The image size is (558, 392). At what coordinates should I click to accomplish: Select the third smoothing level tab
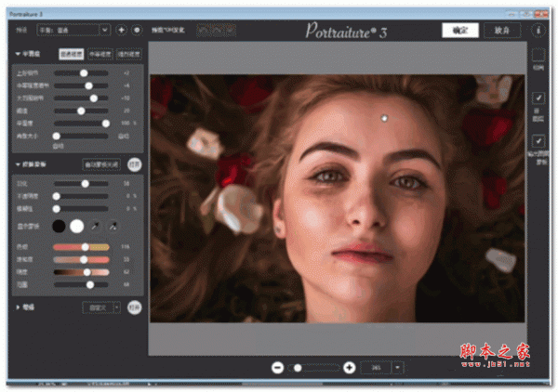coord(127,54)
